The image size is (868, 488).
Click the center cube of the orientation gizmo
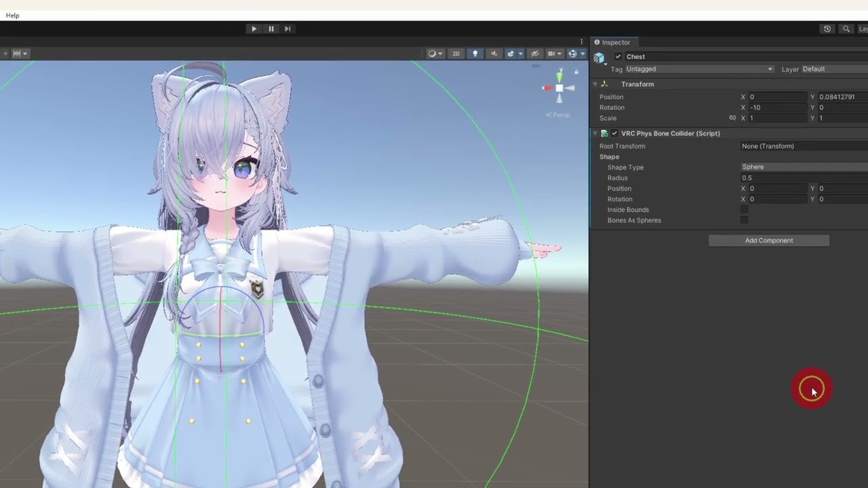[x=559, y=88]
